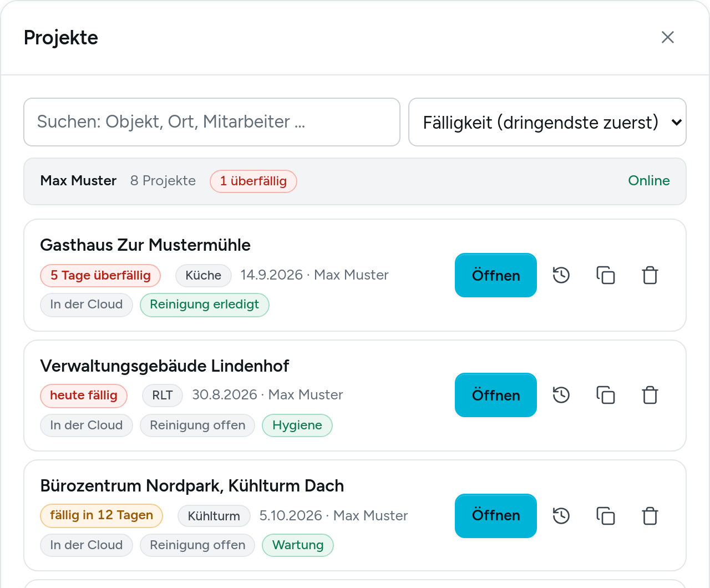The image size is (710, 588).
Task: Click 'In der Cloud' in the Gasthaus card
Action: [87, 305]
